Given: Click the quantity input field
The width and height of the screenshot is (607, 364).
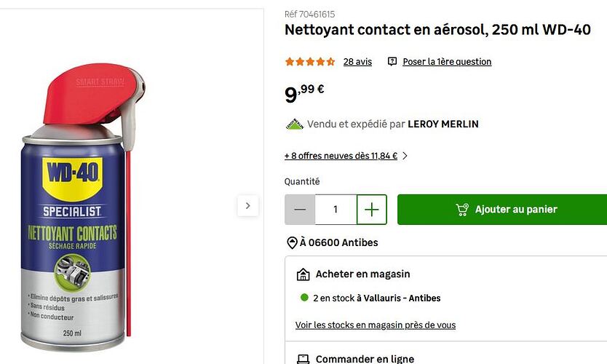Looking at the screenshot, I should [x=336, y=210].
